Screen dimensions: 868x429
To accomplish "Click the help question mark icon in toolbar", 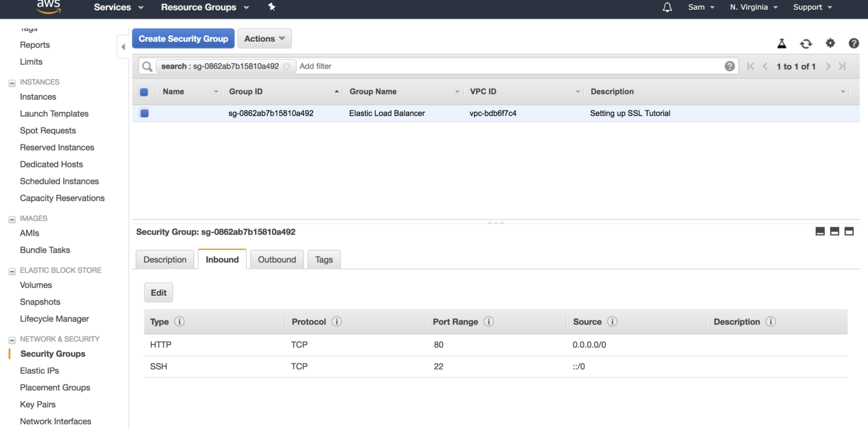I will (x=853, y=43).
